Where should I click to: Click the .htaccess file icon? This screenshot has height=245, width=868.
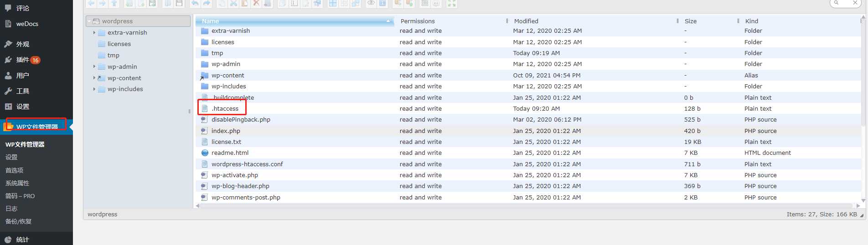[x=205, y=108]
